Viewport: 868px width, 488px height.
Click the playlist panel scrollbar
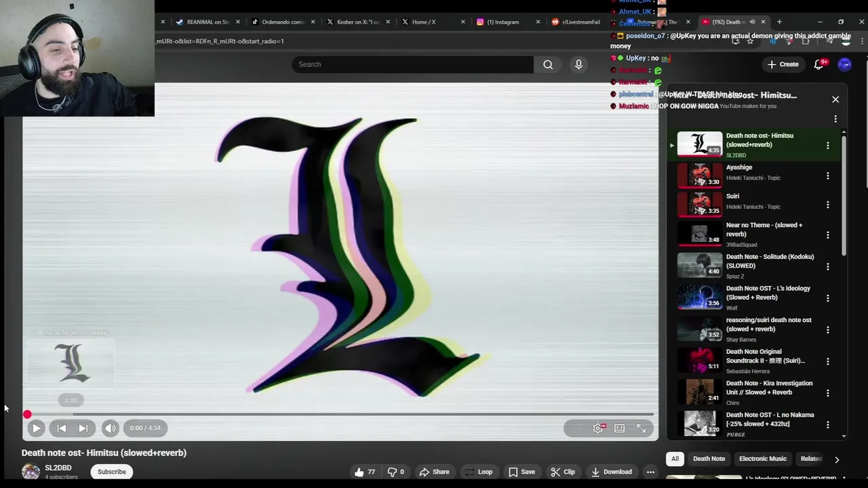point(844,197)
